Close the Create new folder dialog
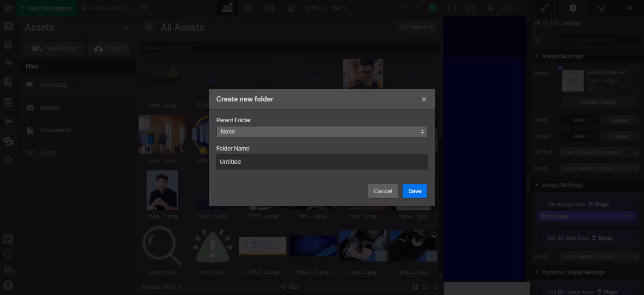Image resolution: width=644 pixels, height=295 pixels. coord(424,99)
